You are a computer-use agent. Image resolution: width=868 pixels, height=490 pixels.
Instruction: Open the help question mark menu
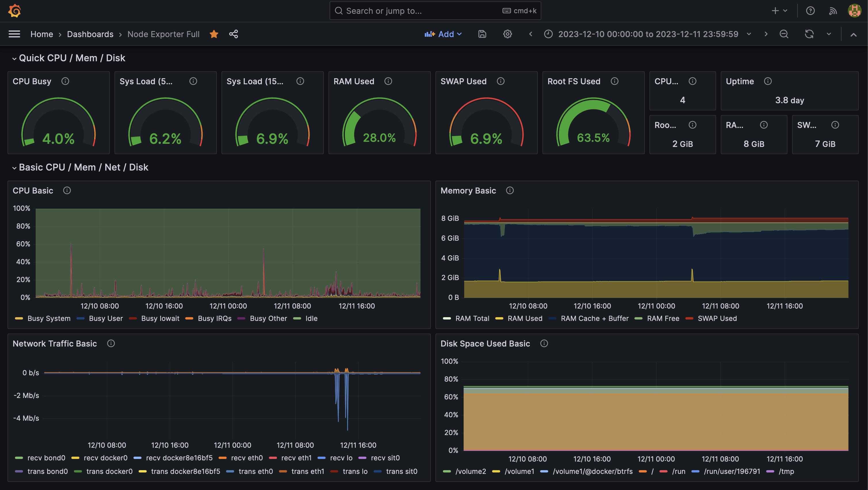[810, 11]
